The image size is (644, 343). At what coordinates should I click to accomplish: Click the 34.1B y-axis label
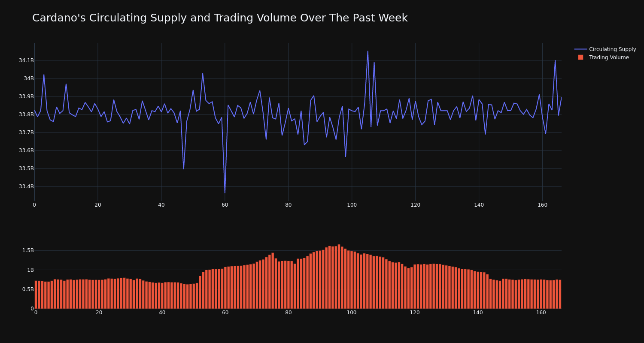click(x=26, y=60)
